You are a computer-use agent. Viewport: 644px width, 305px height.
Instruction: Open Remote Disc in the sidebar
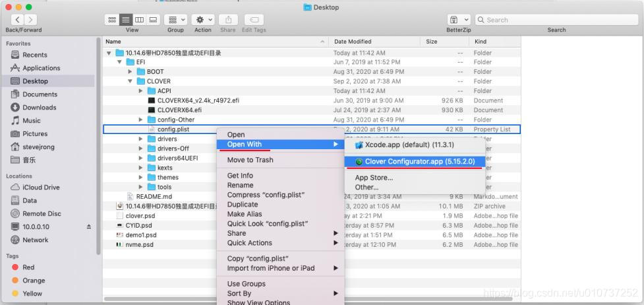[x=42, y=214]
